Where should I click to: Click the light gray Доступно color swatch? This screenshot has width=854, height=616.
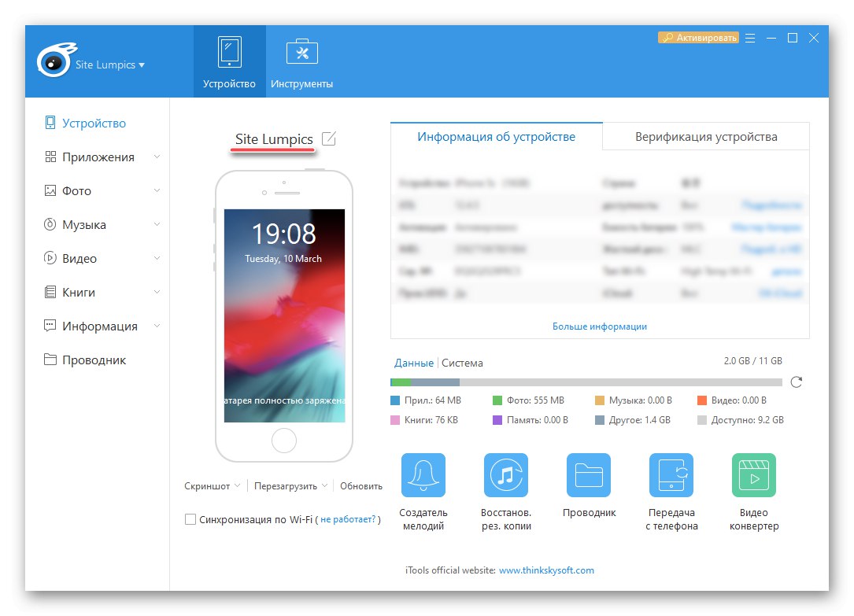point(702,420)
